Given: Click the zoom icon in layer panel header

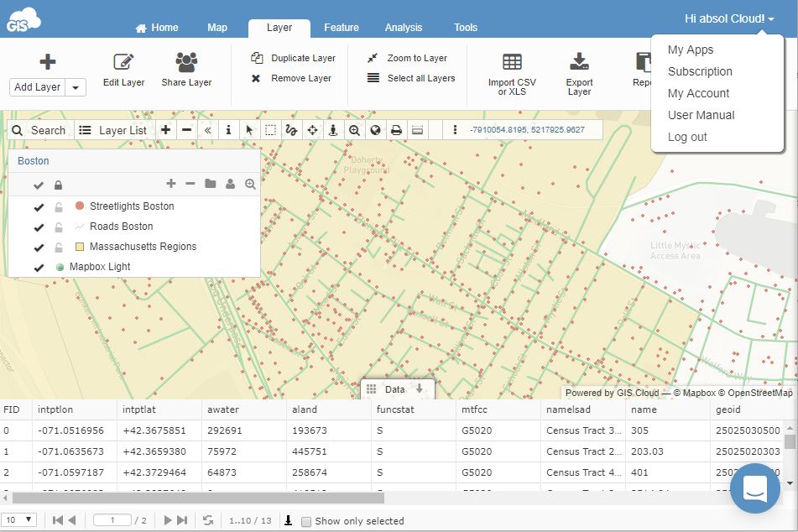Looking at the screenshot, I should tap(250, 184).
